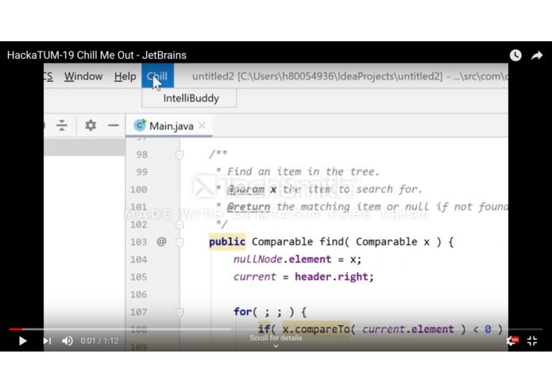Screen dimensions: 552x392
Task: Close the Main.java tab
Action: (202, 125)
